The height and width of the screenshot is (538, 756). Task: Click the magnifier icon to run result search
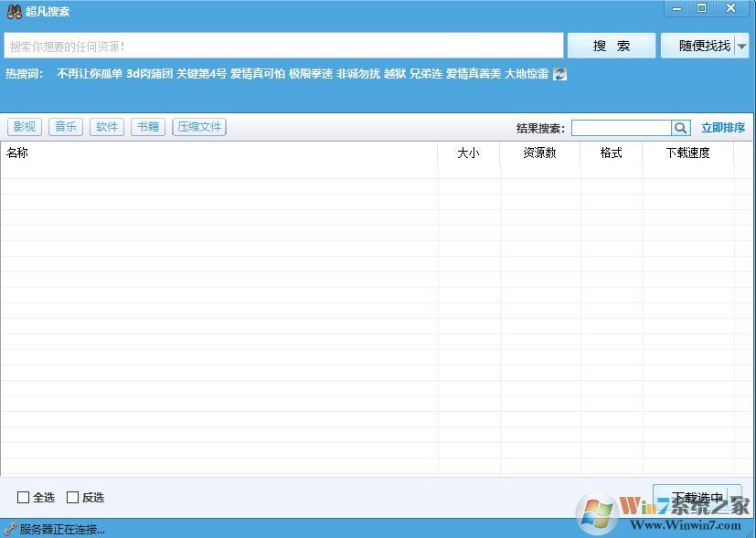tap(680, 127)
